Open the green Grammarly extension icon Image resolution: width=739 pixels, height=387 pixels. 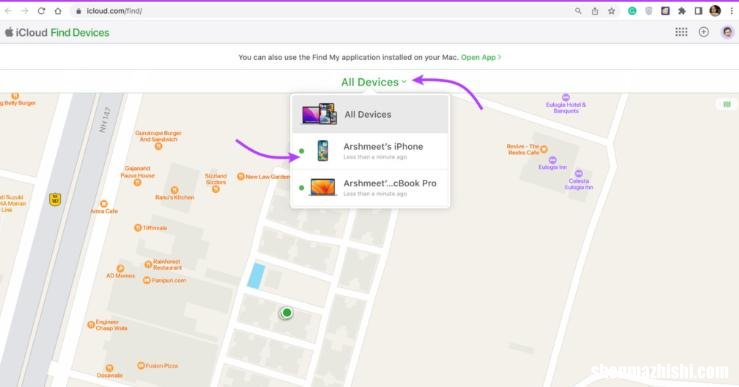coord(632,11)
